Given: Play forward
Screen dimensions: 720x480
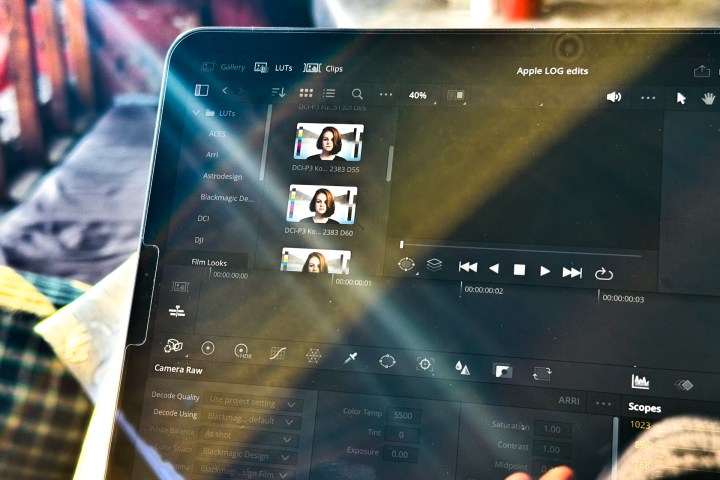Looking at the screenshot, I should tap(545, 271).
